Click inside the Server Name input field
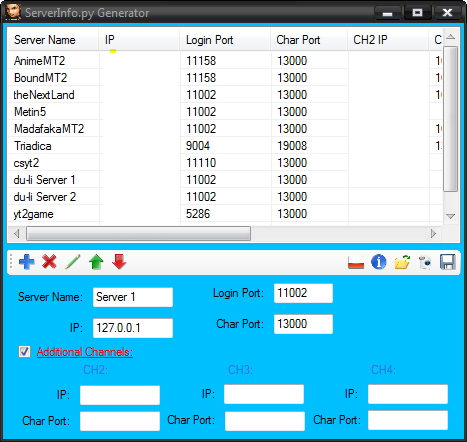Image resolution: width=467 pixels, height=442 pixels. tap(133, 297)
